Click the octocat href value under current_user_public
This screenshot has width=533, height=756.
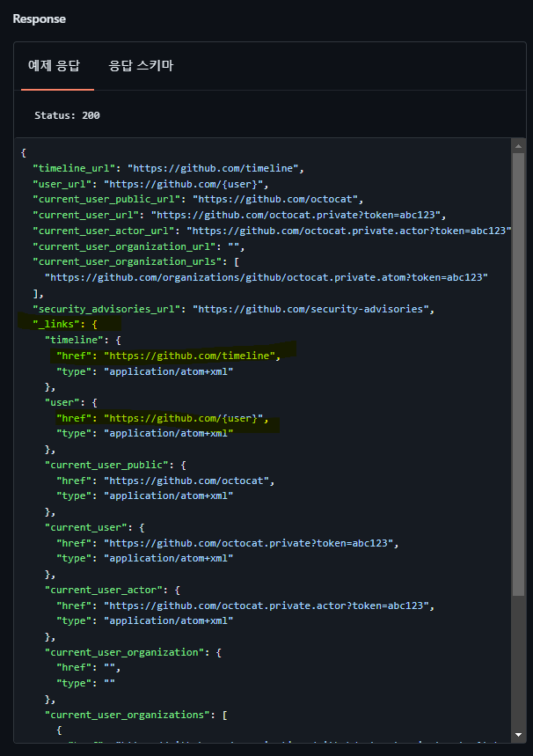pos(186,481)
